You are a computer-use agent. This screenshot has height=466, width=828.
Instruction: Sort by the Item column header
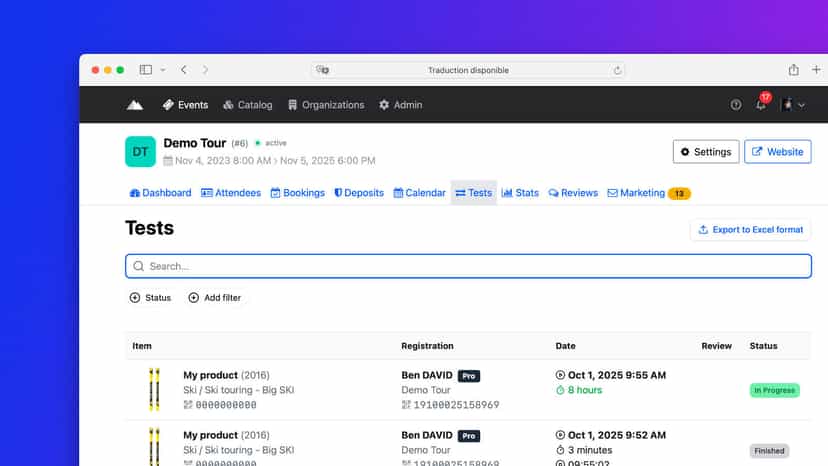click(142, 346)
